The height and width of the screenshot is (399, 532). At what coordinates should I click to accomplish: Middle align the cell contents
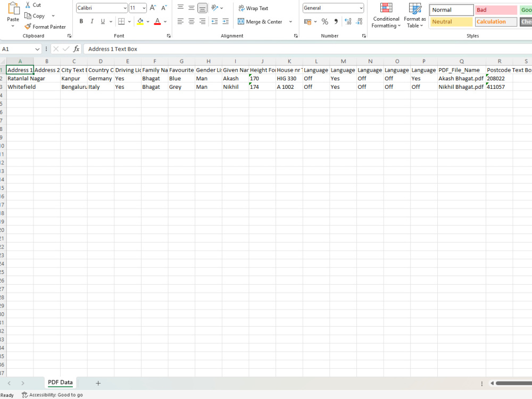click(x=192, y=7)
